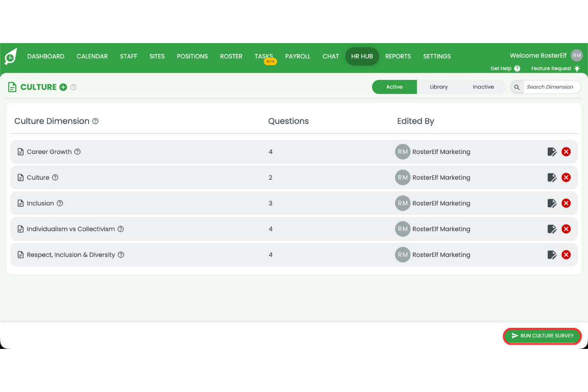Click help icon beside Respect, Inclusion & Diversity
Viewport: 588px width, 392px height.
pos(121,255)
